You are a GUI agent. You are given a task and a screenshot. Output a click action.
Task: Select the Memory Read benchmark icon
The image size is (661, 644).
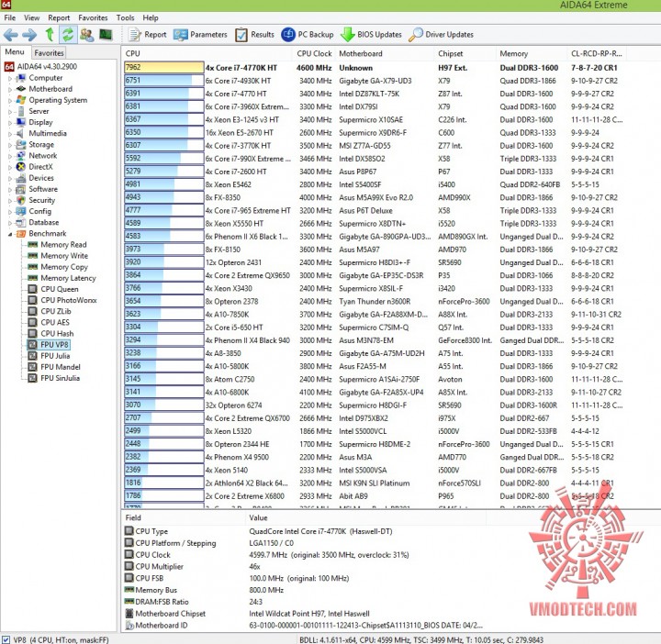(32, 244)
